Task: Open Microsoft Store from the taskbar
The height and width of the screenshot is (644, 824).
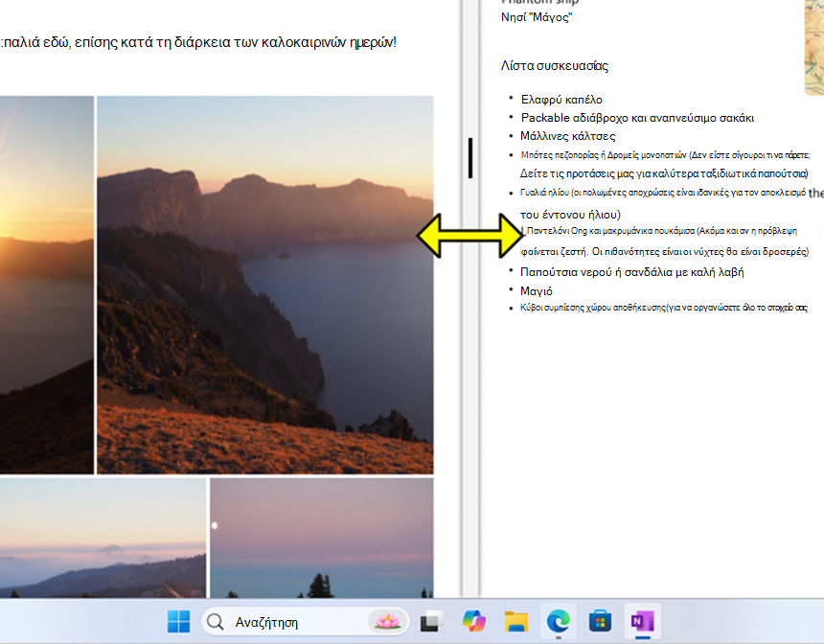Action: pyautogui.click(x=600, y=622)
